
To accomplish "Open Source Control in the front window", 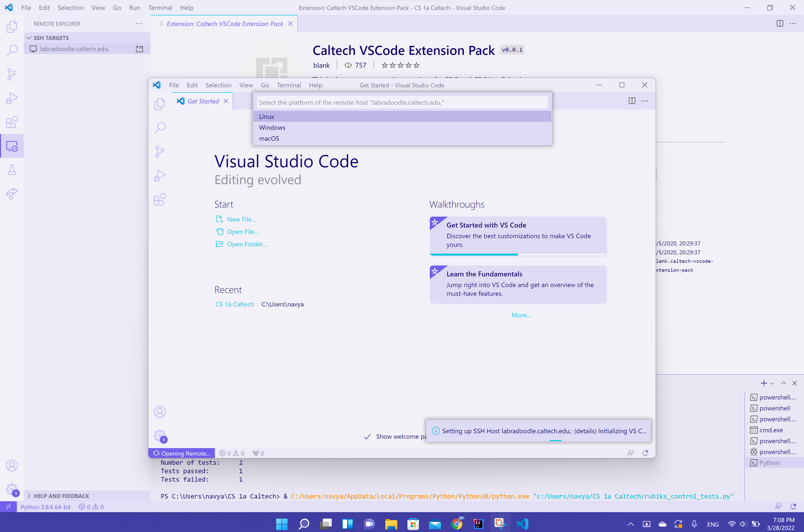I will 160,151.
